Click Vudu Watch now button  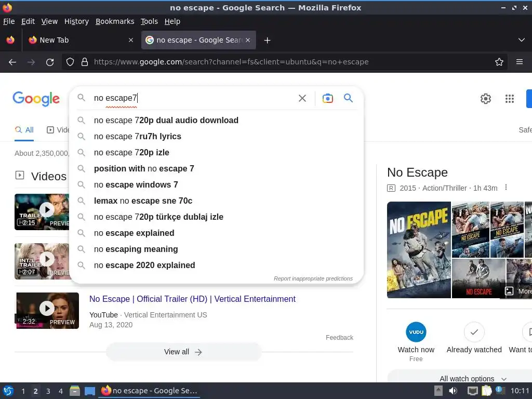tap(416, 341)
